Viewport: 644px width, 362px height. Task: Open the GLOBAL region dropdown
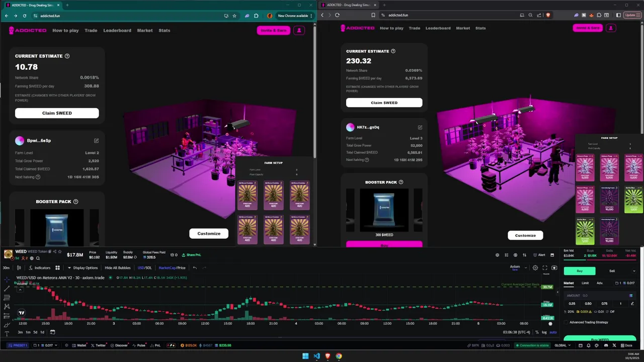tap(562, 345)
